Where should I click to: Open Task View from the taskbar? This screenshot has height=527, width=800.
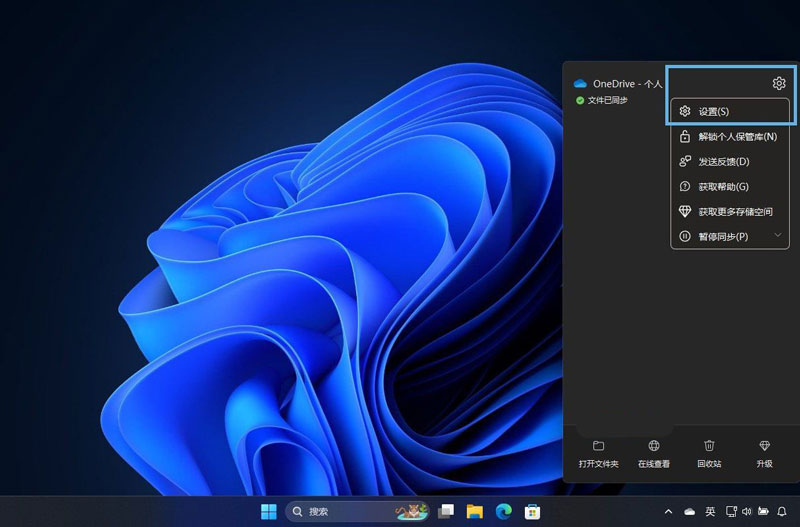446,511
